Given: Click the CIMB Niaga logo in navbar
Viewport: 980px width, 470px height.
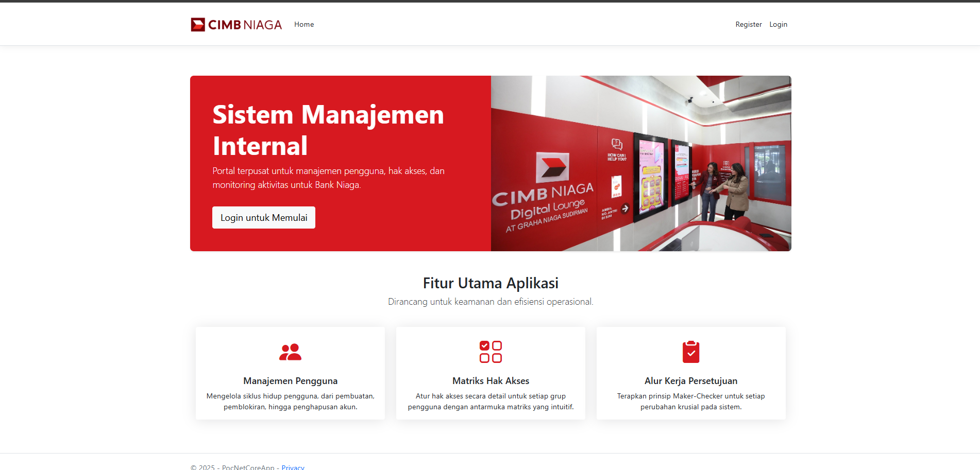Looking at the screenshot, I should pyautogui.click(x=236, y=24).
